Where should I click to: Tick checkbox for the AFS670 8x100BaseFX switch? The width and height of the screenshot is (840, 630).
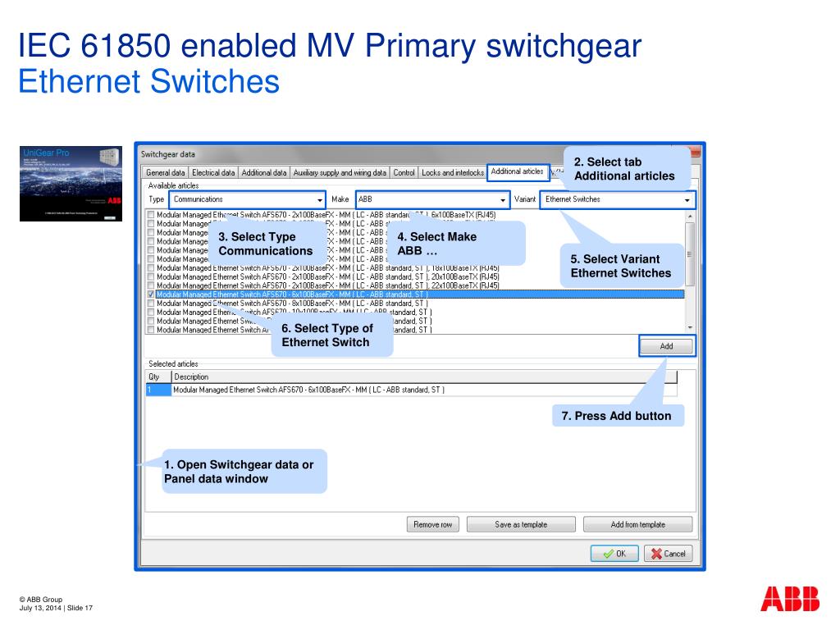click(151, 304)
